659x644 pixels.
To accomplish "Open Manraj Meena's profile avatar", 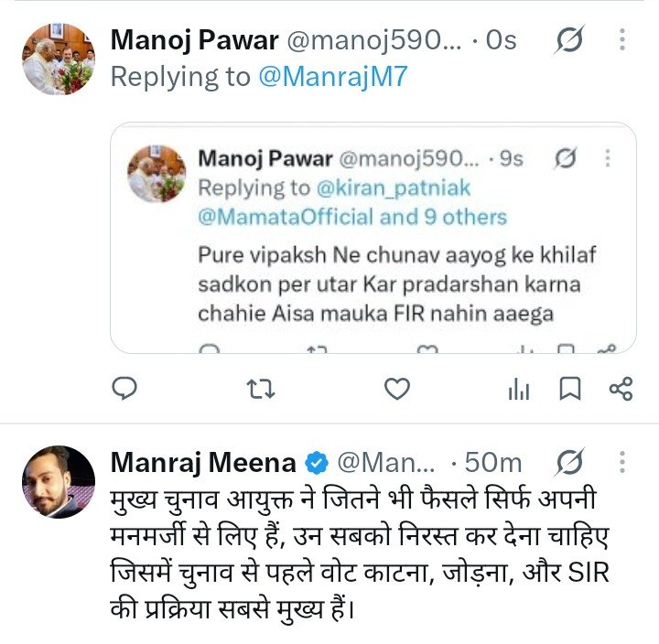I will click(59, 482).
